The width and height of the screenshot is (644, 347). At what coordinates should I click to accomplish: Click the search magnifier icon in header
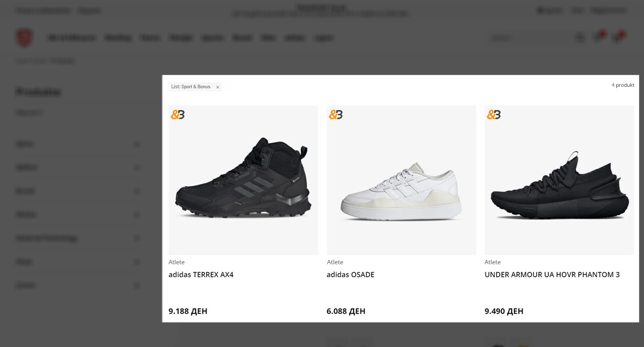pos(580,38)
